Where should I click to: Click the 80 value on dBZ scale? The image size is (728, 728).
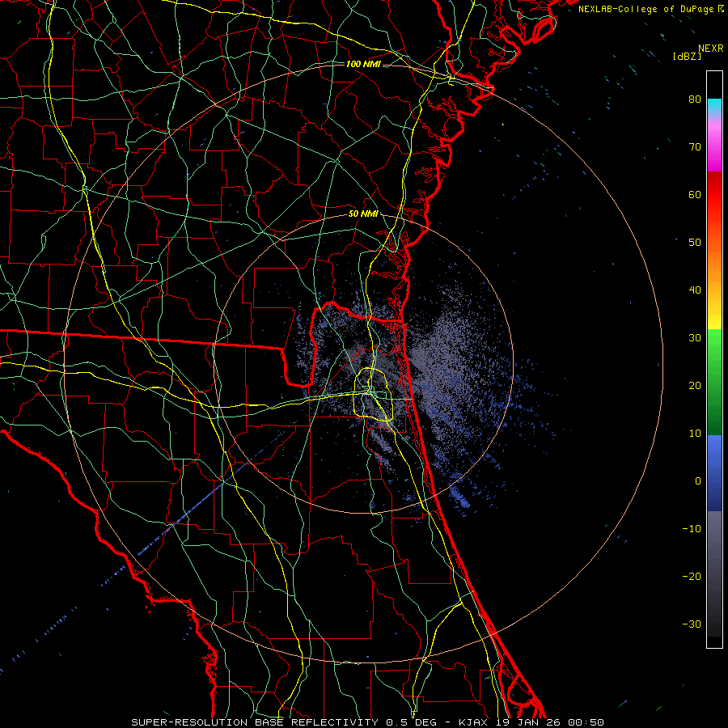click(x=695, y=99)
